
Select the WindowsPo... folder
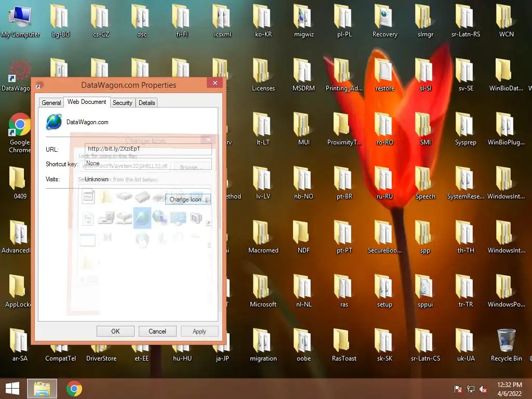[506, 291]
